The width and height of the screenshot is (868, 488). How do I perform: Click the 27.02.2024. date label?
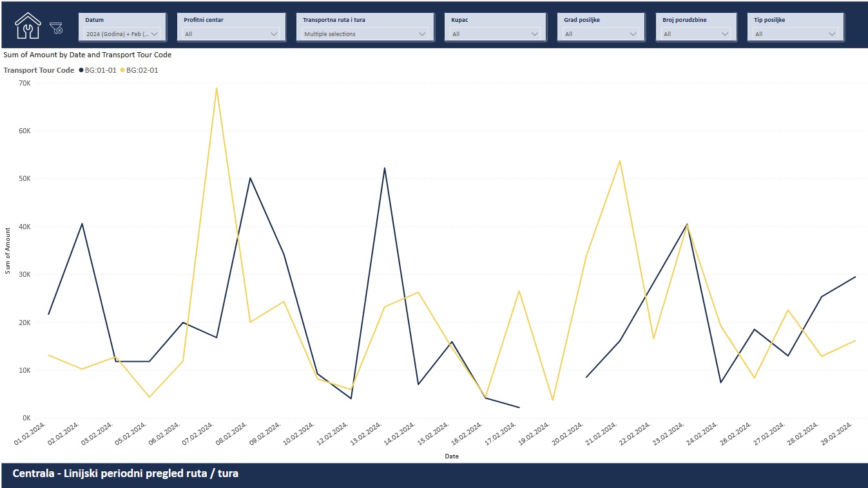coord(769,435)
